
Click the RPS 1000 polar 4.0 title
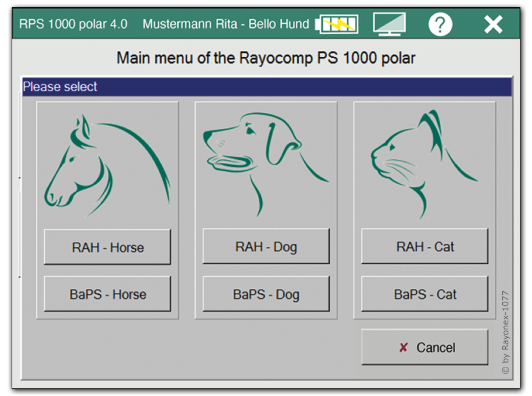click(x=73, y=24)
